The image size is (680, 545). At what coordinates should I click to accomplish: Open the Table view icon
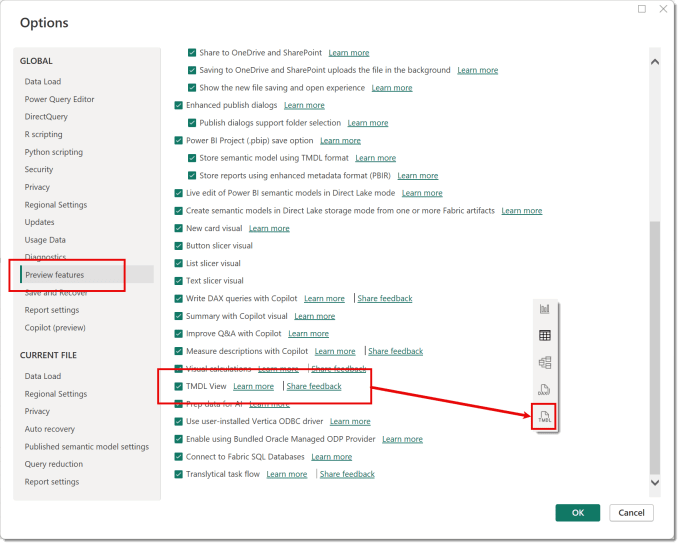546,337
